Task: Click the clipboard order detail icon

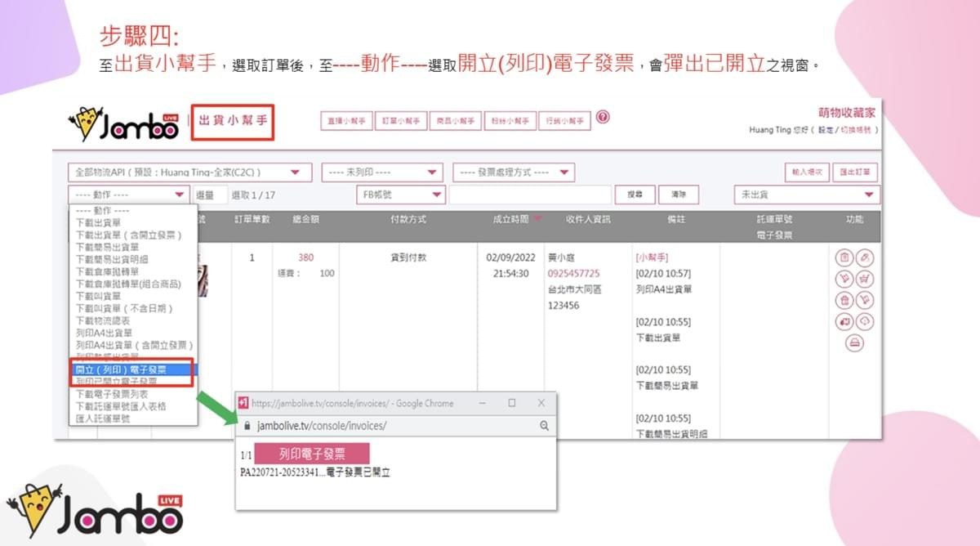Action: click(x=844, y=257)
